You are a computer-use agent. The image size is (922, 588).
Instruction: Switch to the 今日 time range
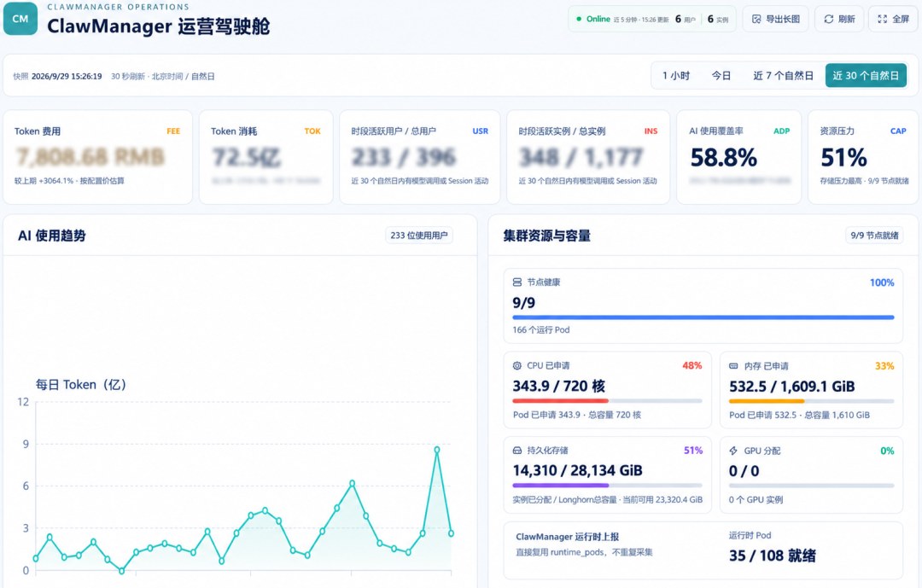tap(721, 76)
